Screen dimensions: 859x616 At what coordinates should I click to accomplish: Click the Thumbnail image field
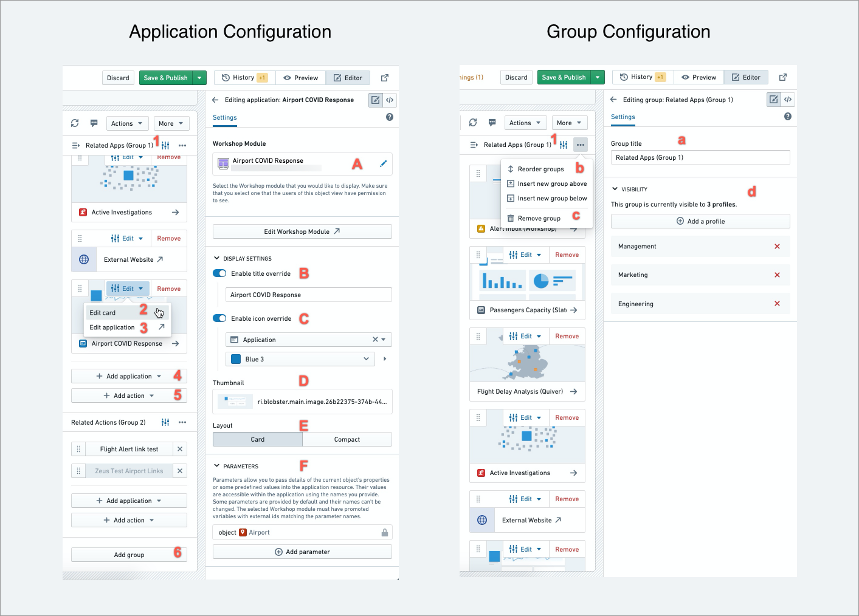(302, 402)
